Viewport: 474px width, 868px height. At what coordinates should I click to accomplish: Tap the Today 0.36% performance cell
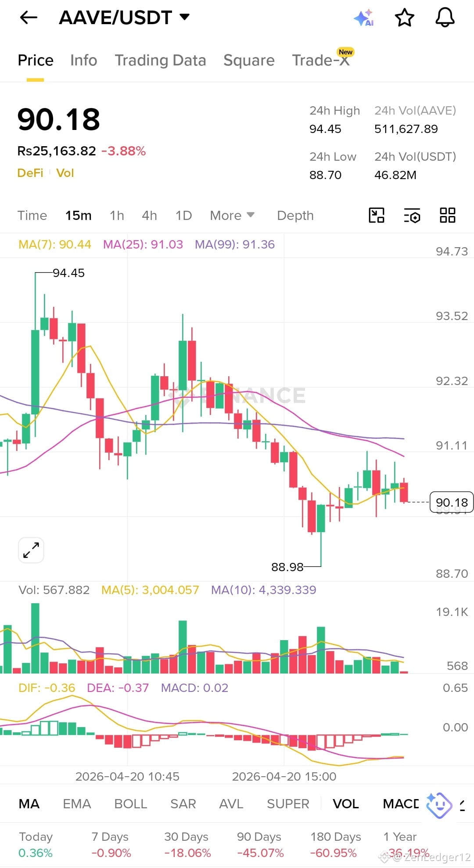click(36, 845)
